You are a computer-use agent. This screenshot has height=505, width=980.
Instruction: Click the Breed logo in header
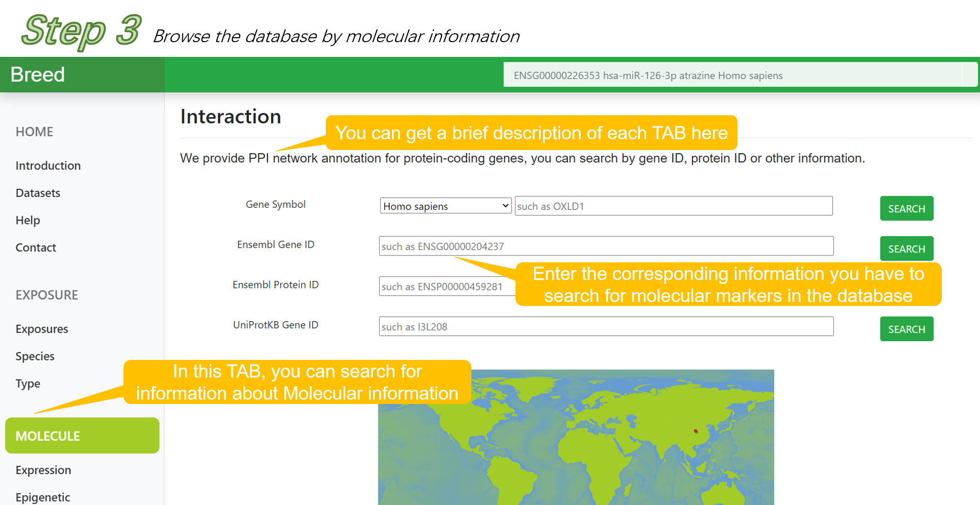pyautogui.click(x=38, y=75)
